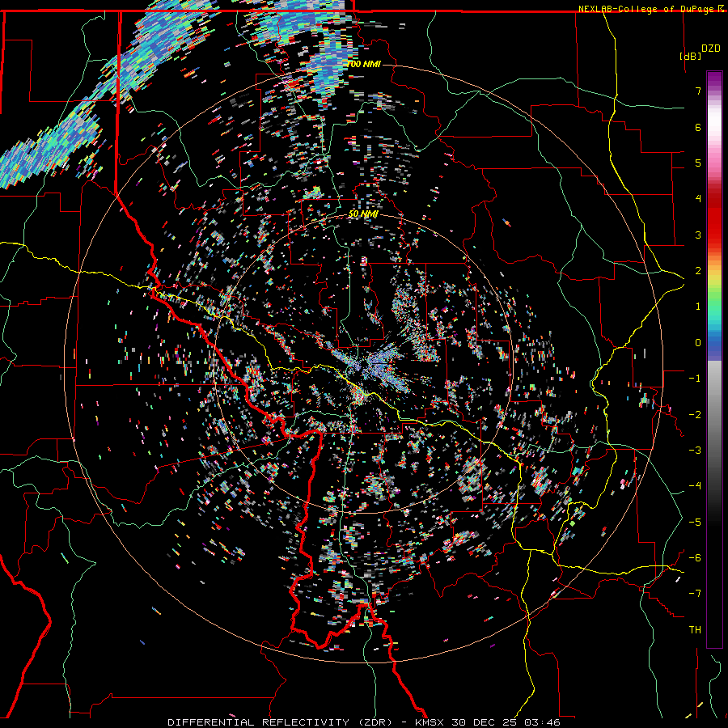Click the 03:46 timestamp in the caption
Screen dimensions: 728x728
542,722
